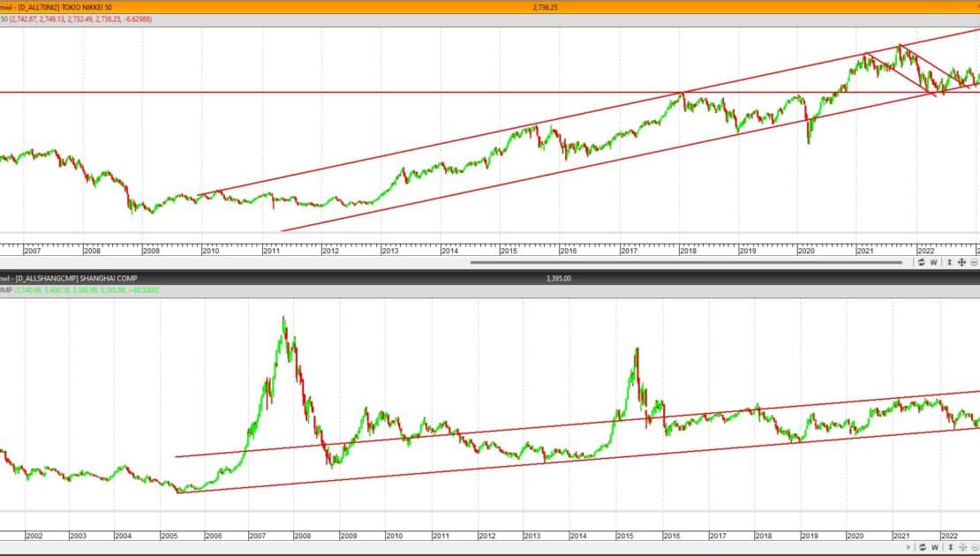This screenshot has height=556, width=980.
Task: Click the vertical scale arrow under Shanghai chart
Action: coord(950,547)
